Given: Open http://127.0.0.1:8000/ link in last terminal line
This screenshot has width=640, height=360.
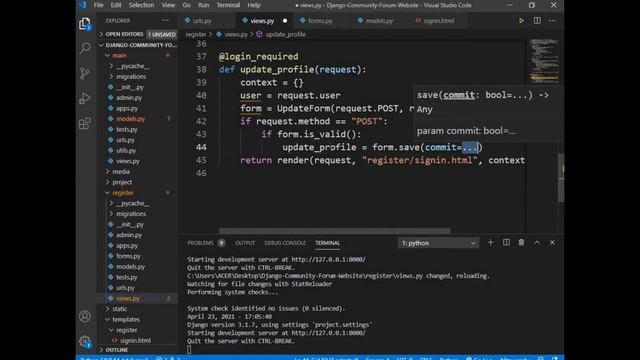Looking at the screenshot, I should (x=329, y=333).
